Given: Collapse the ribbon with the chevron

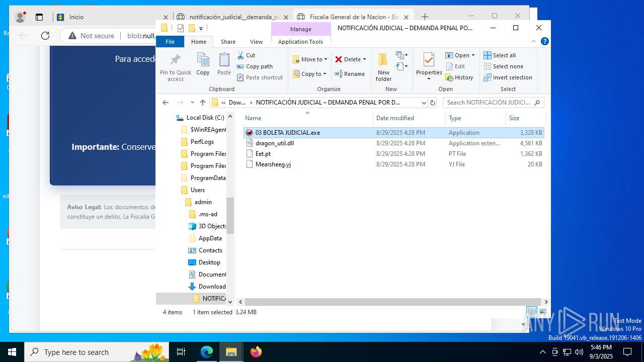Looking at the screenshot, I should click(x=534, y=41).
